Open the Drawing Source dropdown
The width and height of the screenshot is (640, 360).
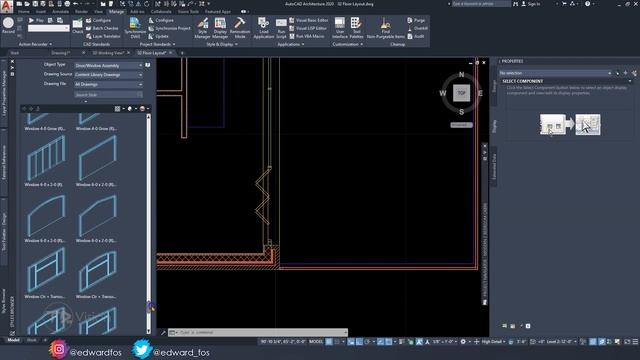pos(109,75)
